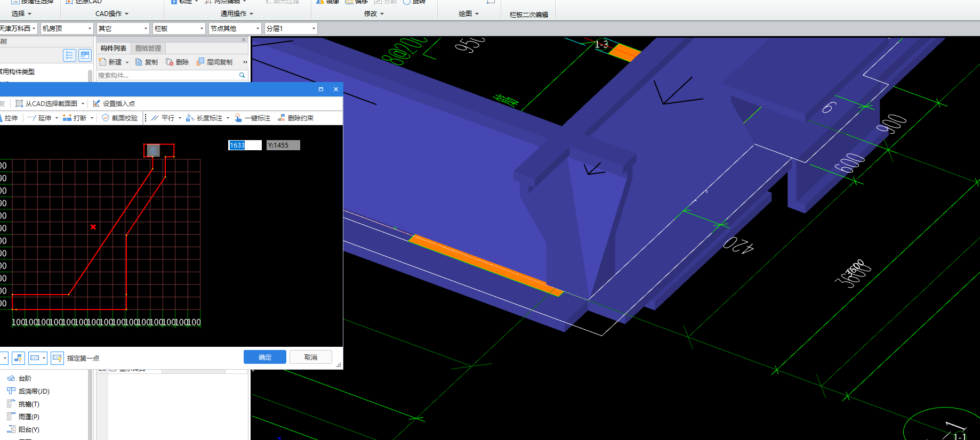Click the 删除 delete component icon
Screen dimensions: 980x440
(x=170, y=62)
